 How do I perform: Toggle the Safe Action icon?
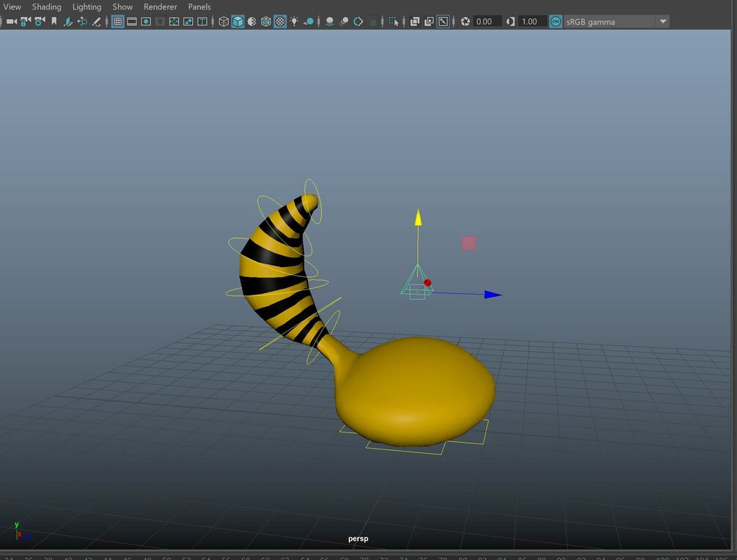click(188, 21)
